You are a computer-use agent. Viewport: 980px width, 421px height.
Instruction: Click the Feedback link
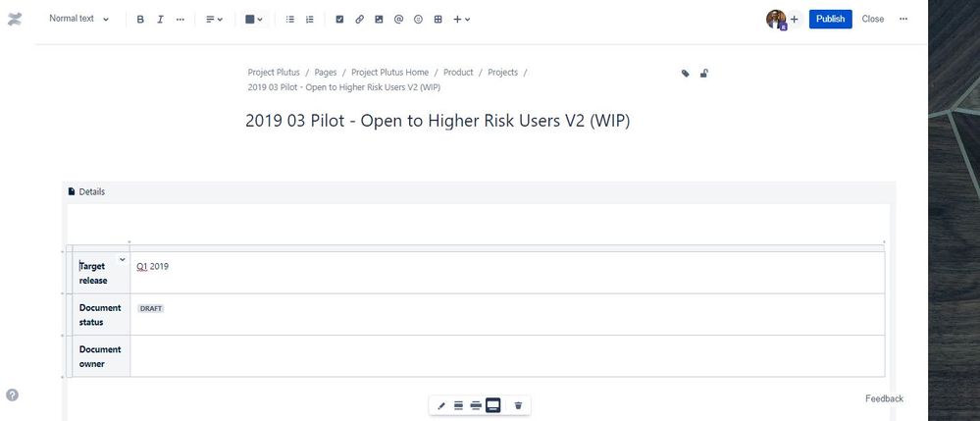pyautogui.click(x=885, y=399)
